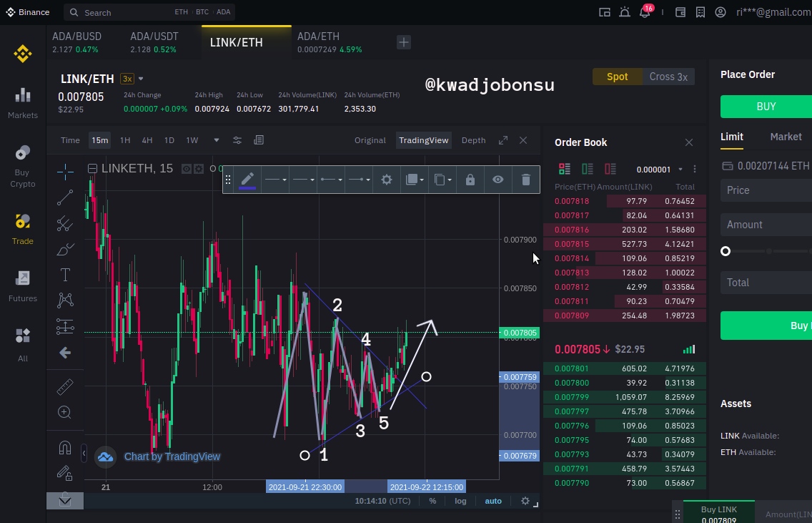
Task: Click the back arrow tool in sidebar
Action: pos(65,353)
